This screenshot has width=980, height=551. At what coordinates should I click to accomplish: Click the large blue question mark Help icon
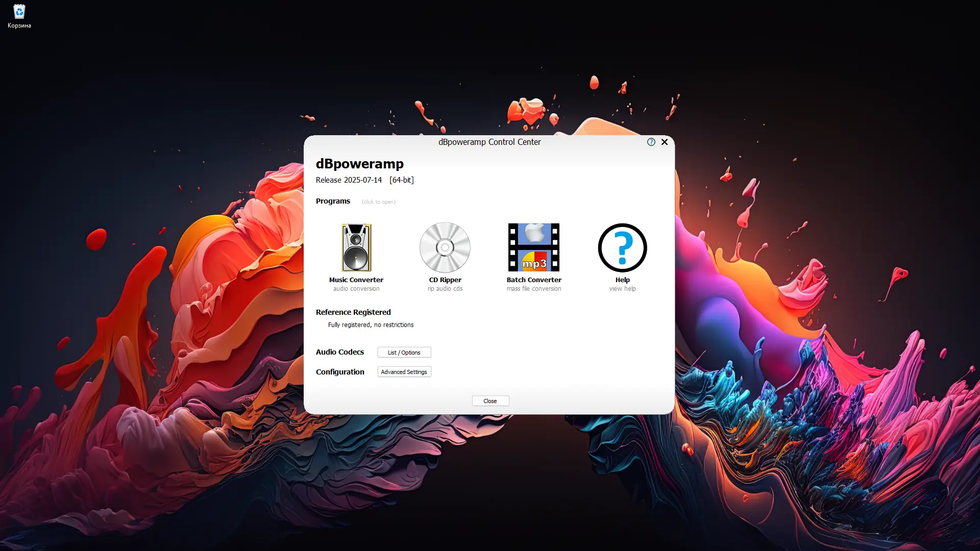(x=622, y=247)
